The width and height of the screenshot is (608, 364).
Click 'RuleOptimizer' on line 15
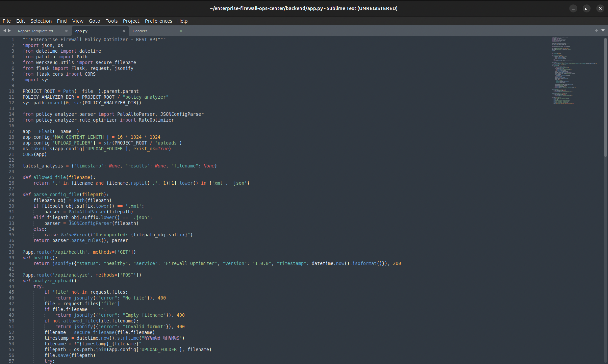pyautogui.click(x=156, y=120)
